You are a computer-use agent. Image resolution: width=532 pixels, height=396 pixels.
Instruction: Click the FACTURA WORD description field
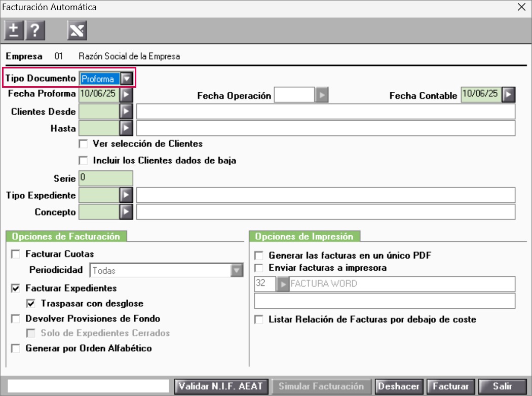[402, 284]
